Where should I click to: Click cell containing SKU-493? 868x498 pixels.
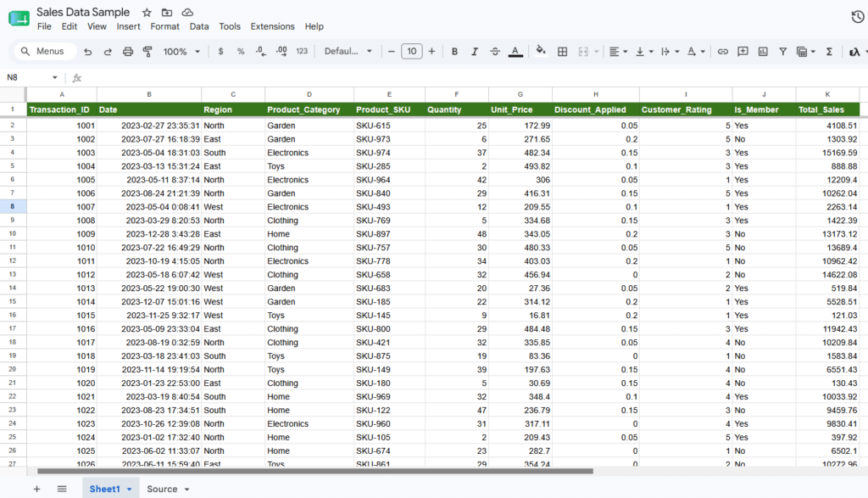[389, 207]
